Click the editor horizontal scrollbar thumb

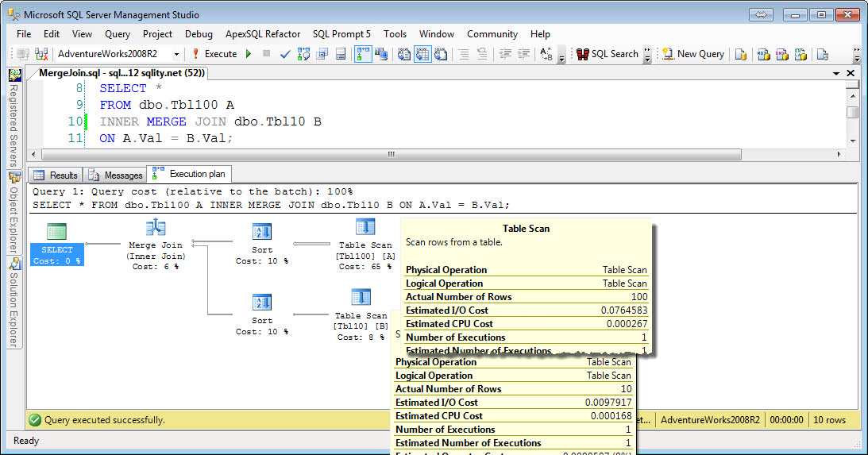click(x=390, y=154)
